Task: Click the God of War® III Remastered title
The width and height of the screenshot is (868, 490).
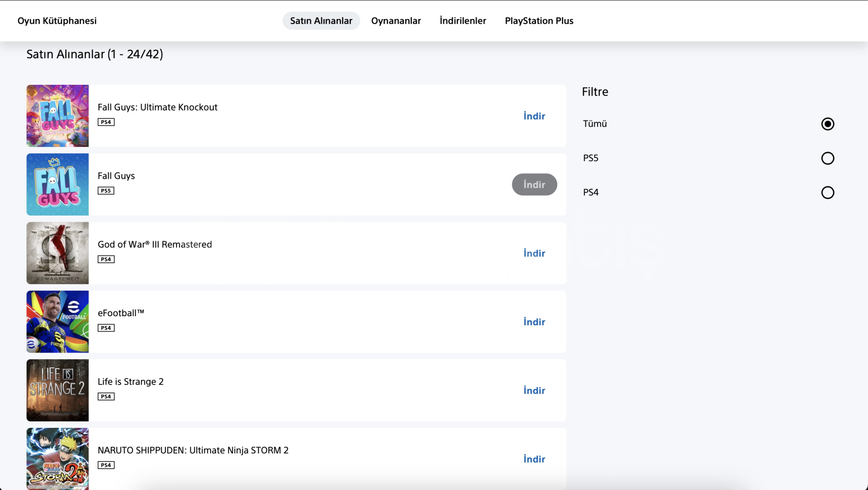Action: click(x=155, y=244)
